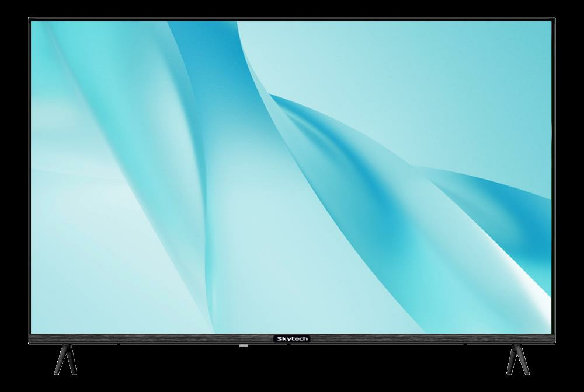The image size is (584, 392).
Task: Click the small sensor below the bezel
Action: click(244, 346)
